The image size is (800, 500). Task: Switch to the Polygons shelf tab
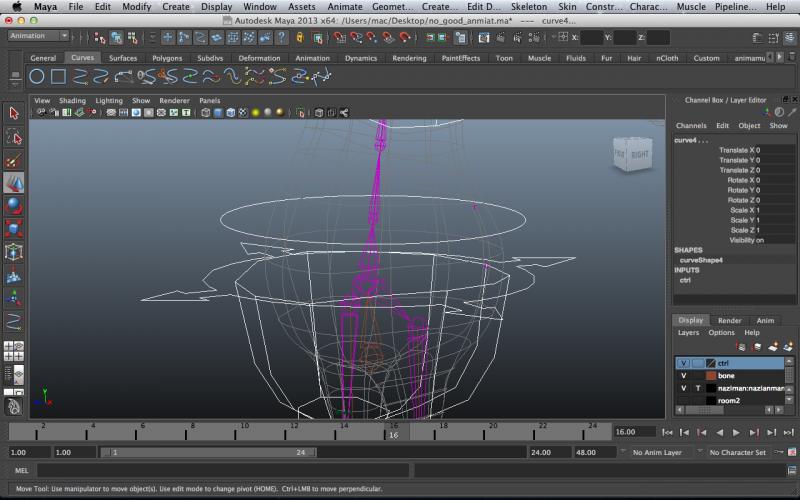click(x=167, y=58)
